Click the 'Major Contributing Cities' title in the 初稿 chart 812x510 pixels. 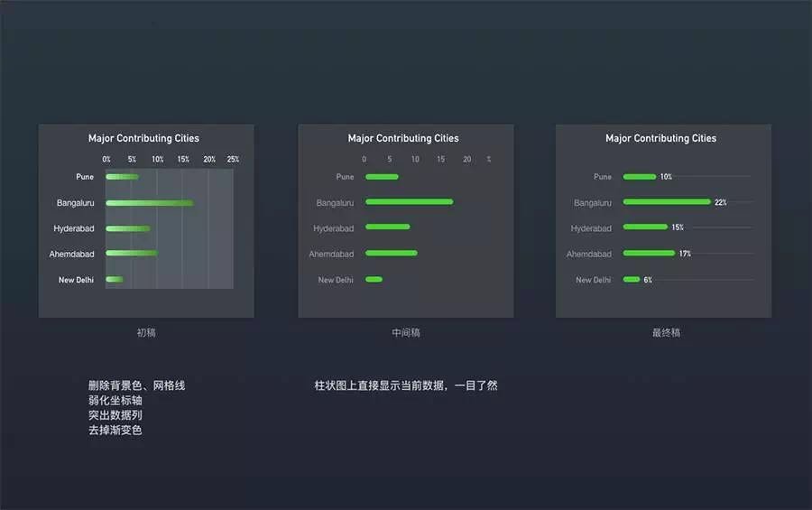[x=143, y=138]
